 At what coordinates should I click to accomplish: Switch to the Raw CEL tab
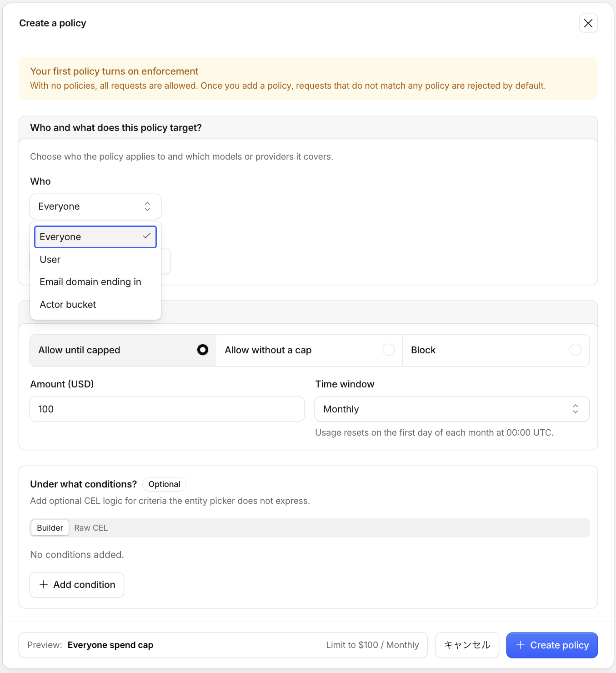(91, 527)
